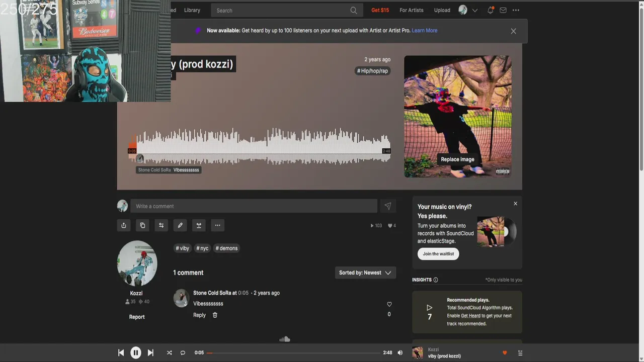Select the #nyc tag
Viewport: 644px width, 362px height.
[x=202, y=248]
